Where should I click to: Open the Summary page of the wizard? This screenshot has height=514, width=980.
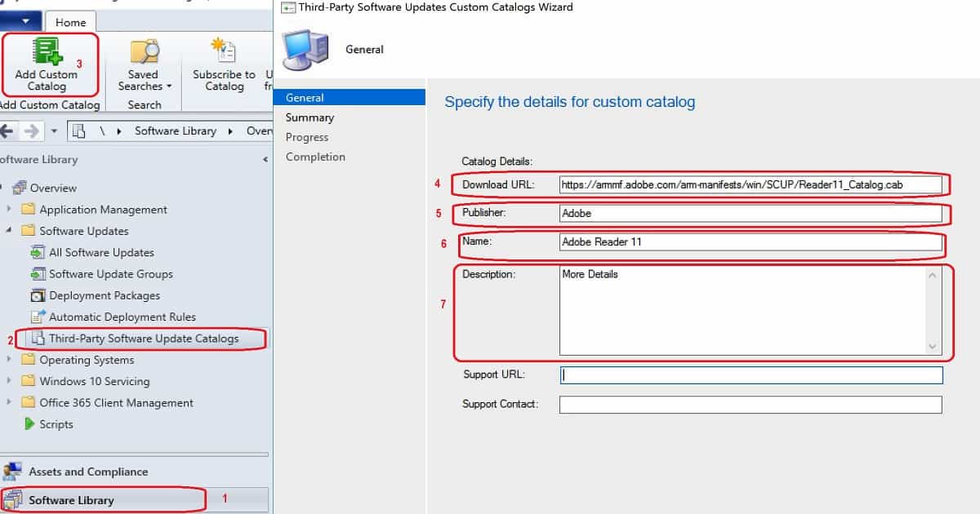tap(310, 117)
